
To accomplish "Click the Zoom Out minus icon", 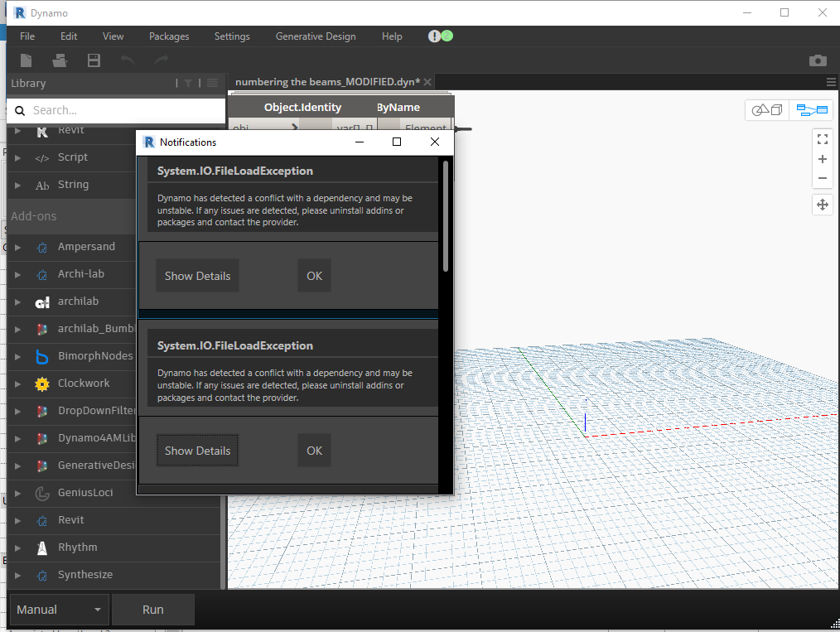I will pyautogui.click(x=823, y=178).
